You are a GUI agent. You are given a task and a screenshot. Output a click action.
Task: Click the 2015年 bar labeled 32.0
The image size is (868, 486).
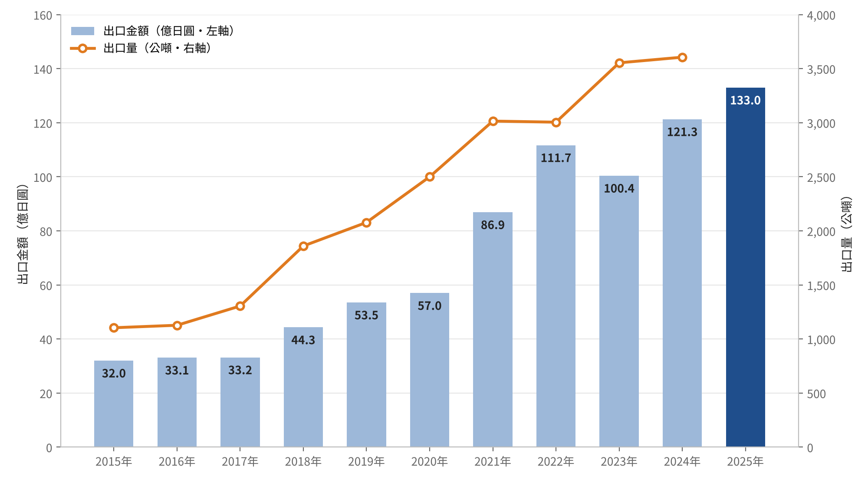[x=114, y=404]
